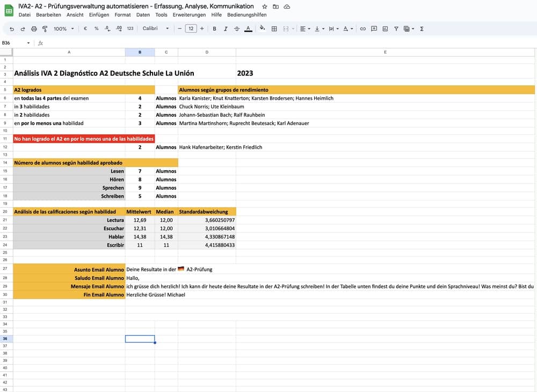The image size is (537, 392).
Task: Star this document
Action: point(264,6)
